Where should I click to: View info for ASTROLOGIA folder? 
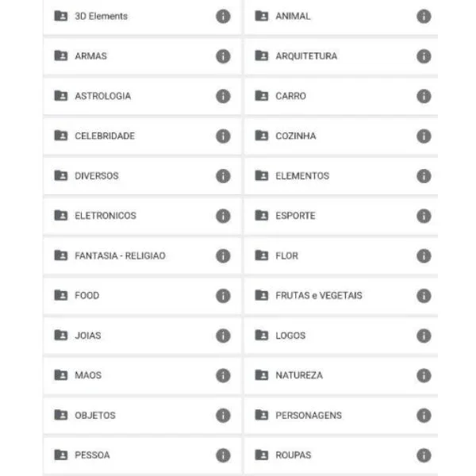point(223,96)
